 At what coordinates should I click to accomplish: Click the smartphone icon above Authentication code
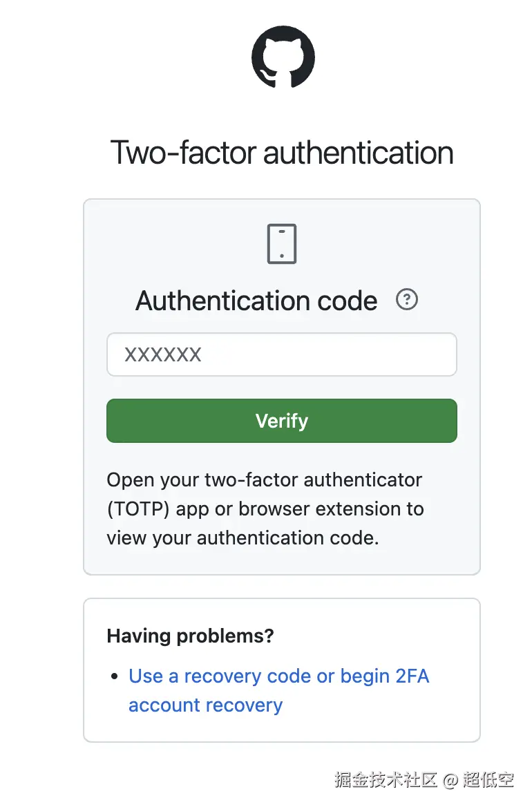point(282,243)
